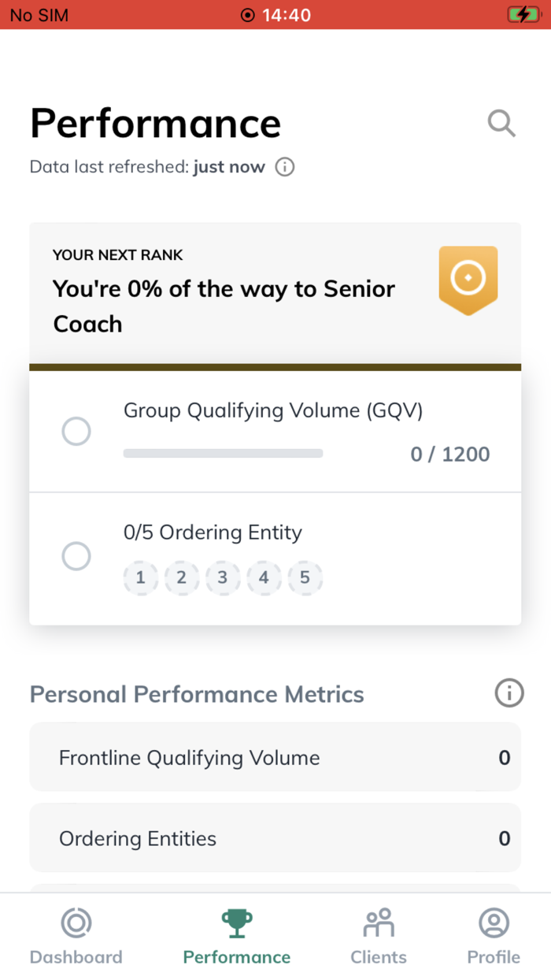551x980 pixels.
Task: Select the Group Qualifying Volume radio circle
Action: (76, 431)
